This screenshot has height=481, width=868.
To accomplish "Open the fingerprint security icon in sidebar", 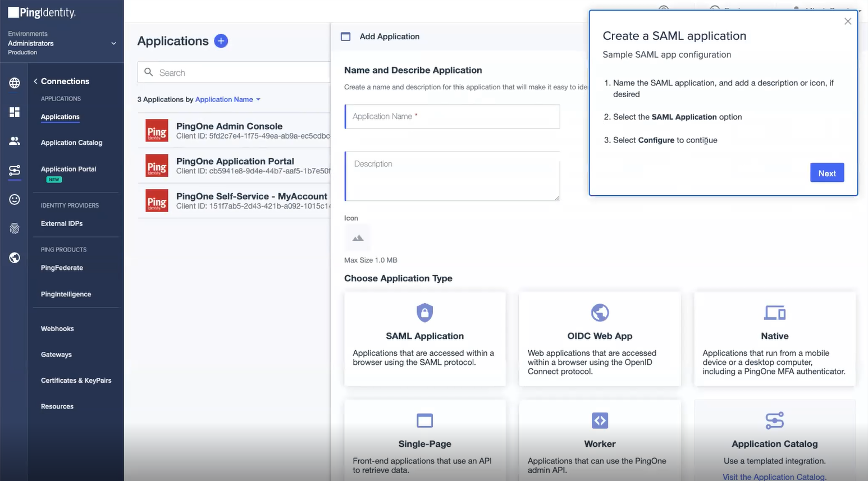I will 15,228.
